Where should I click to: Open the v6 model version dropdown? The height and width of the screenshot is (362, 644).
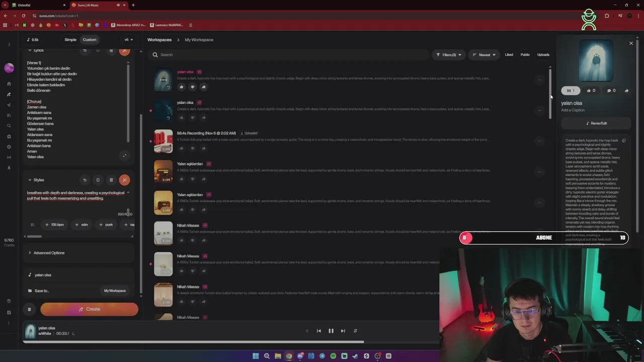129,40
